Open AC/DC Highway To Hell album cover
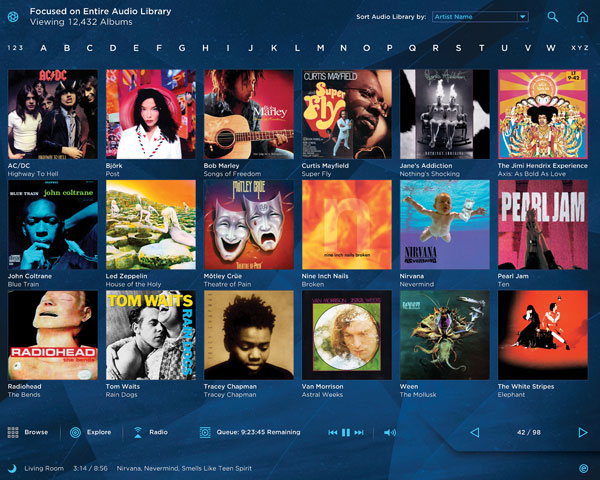Screen dimensions: 600x480 pos(53,114)
